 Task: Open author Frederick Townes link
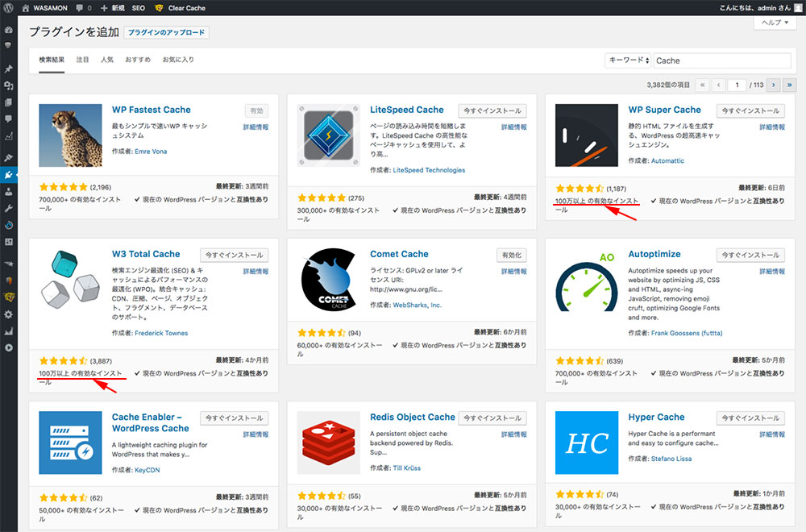point(161,333)
